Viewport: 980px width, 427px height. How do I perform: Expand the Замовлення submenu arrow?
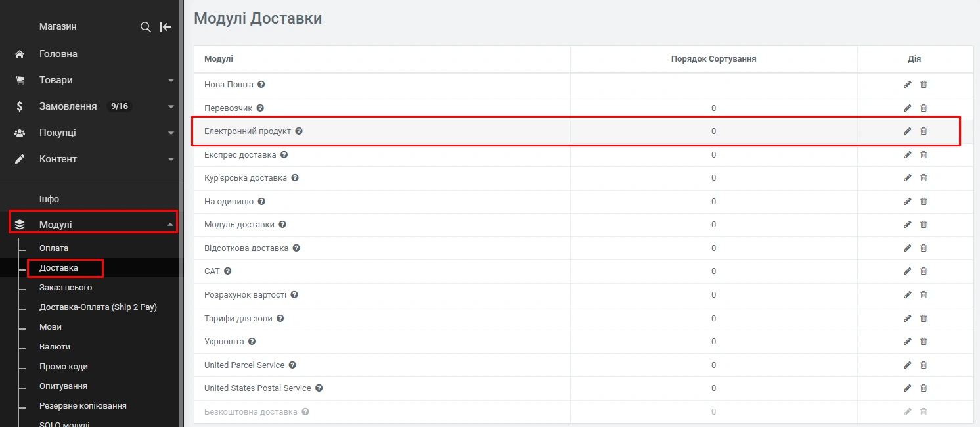coord(171,107)
